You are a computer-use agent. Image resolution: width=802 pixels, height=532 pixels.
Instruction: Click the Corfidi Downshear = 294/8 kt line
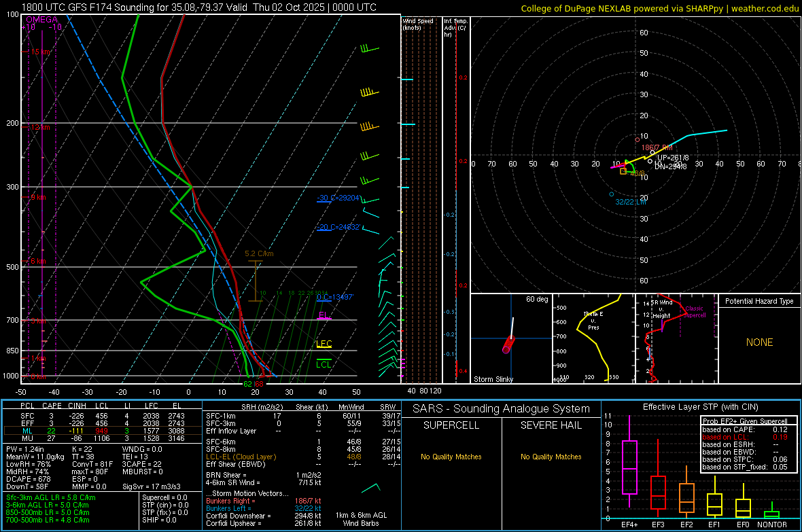tap(264, 516)
